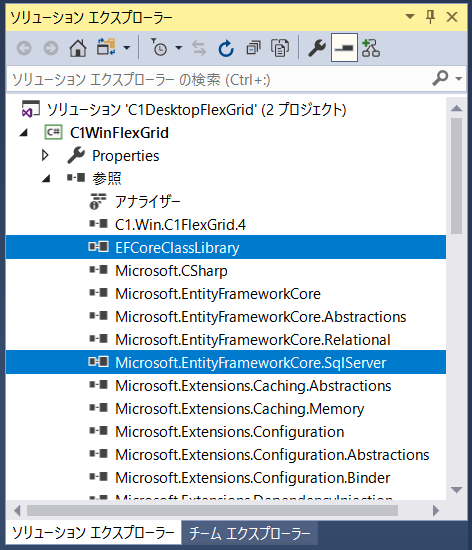472x550 pixels.
Task: Switch between solution and folder views
Action: tap(106, 47)
